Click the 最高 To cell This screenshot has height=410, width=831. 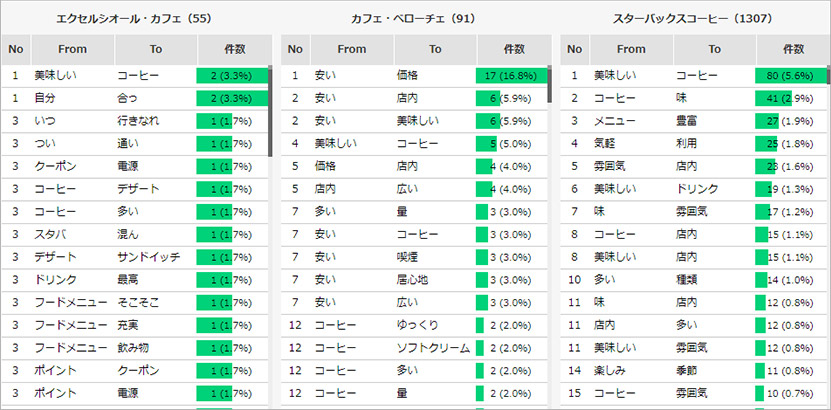tap(128, 280)
